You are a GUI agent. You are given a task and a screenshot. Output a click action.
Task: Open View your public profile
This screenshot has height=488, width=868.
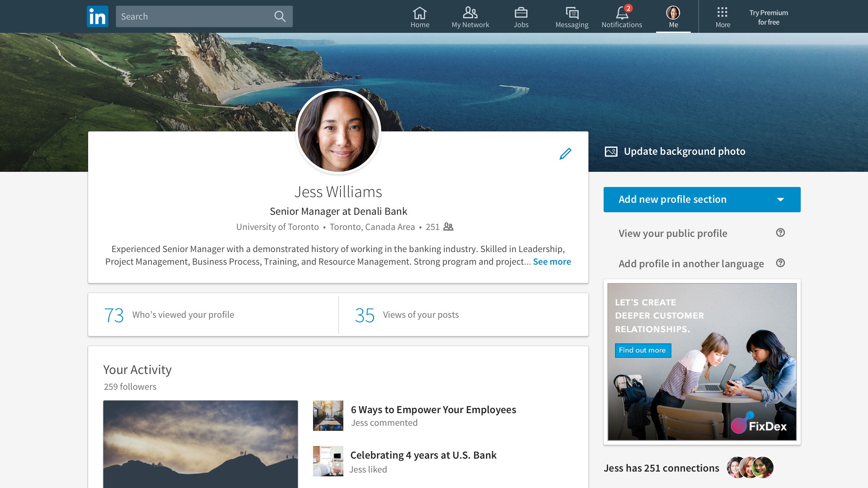coord(672,233)
